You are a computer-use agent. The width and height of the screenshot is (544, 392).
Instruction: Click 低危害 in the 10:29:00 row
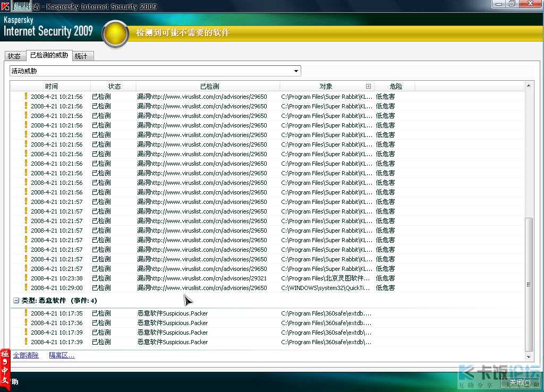coord(386,288)
